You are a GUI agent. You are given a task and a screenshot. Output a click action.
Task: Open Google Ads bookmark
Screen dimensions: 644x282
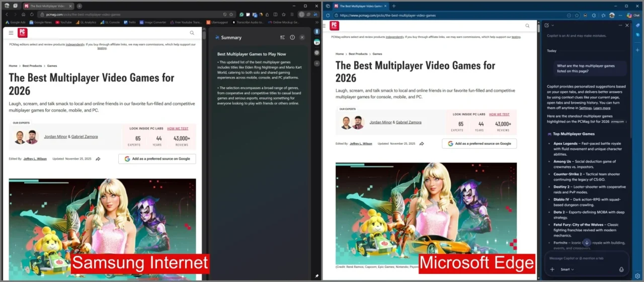click(15, 22)
